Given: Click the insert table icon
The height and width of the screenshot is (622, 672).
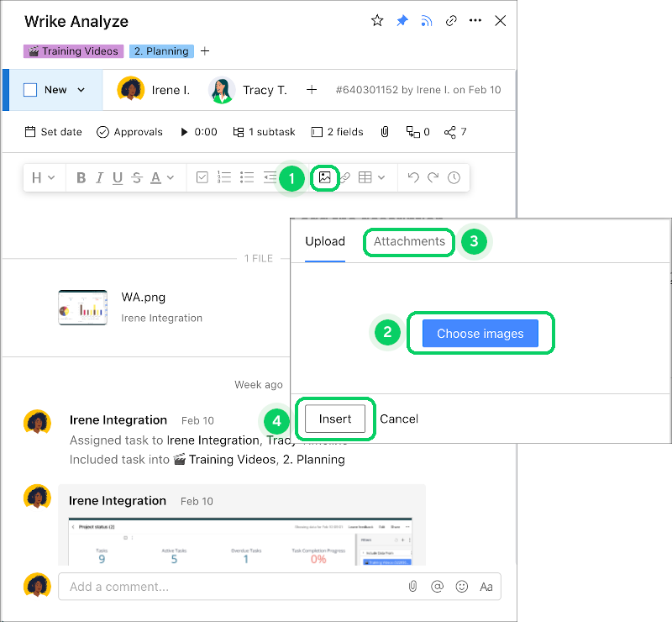Looking at the screenshot, I should [365, 177].
